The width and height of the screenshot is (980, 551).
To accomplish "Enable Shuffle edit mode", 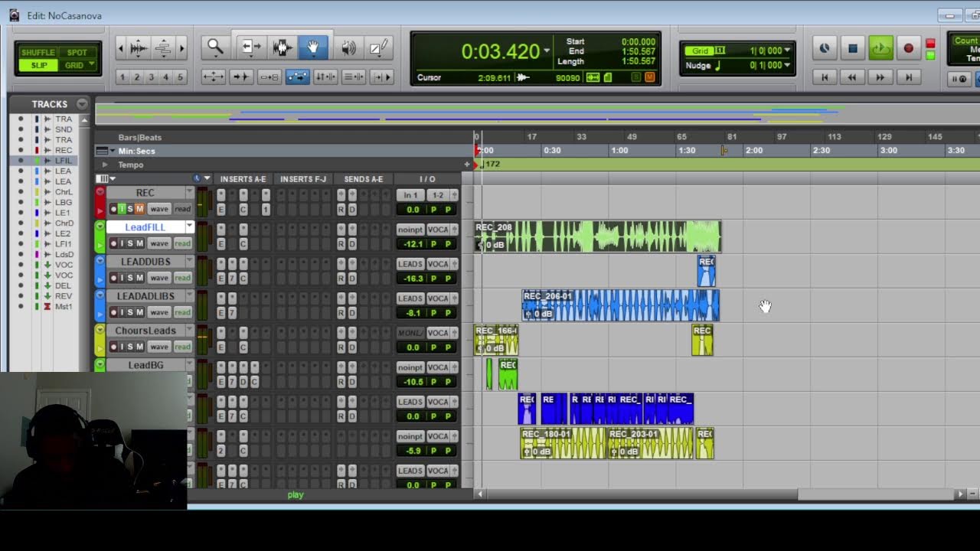I will tap(38, 53).
